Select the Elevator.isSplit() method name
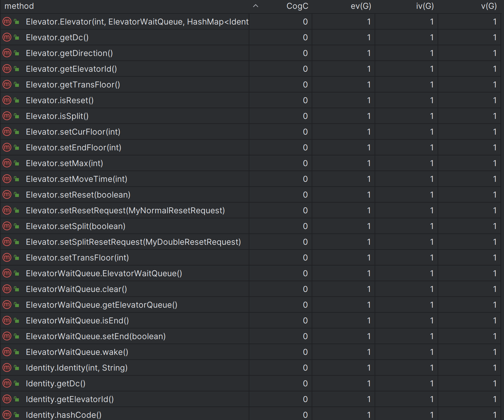 [x=57, y=116]
